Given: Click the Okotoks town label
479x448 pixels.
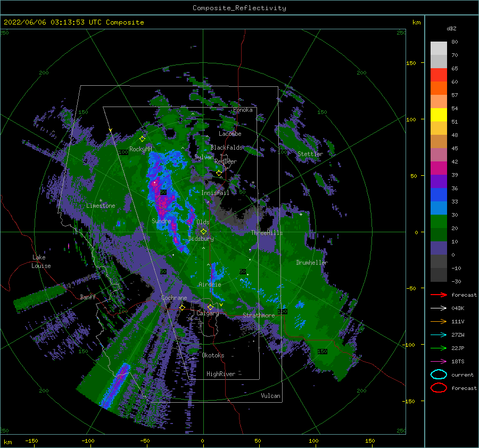Looking at the screenshot, I should click(213, 355).
